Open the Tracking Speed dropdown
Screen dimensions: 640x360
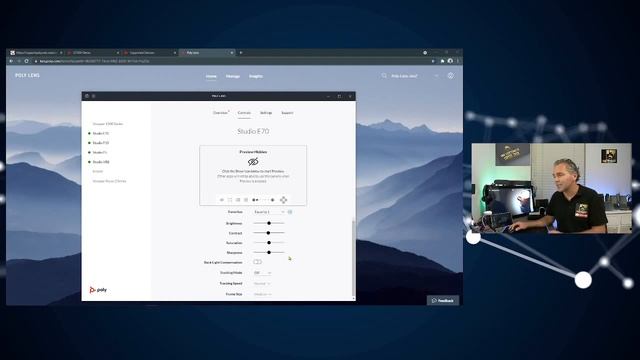point(262,283)
